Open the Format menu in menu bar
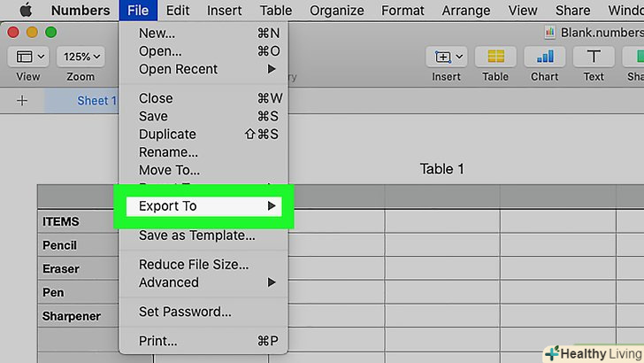 [x=402, y=11]
